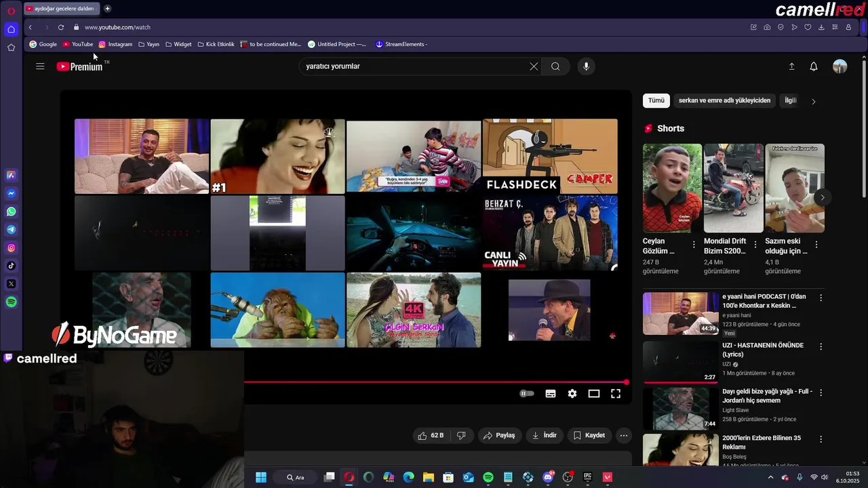Open a new browser tab
This screenshot has height=488, width=868.
pyautogui.click(x=107, y=9)
